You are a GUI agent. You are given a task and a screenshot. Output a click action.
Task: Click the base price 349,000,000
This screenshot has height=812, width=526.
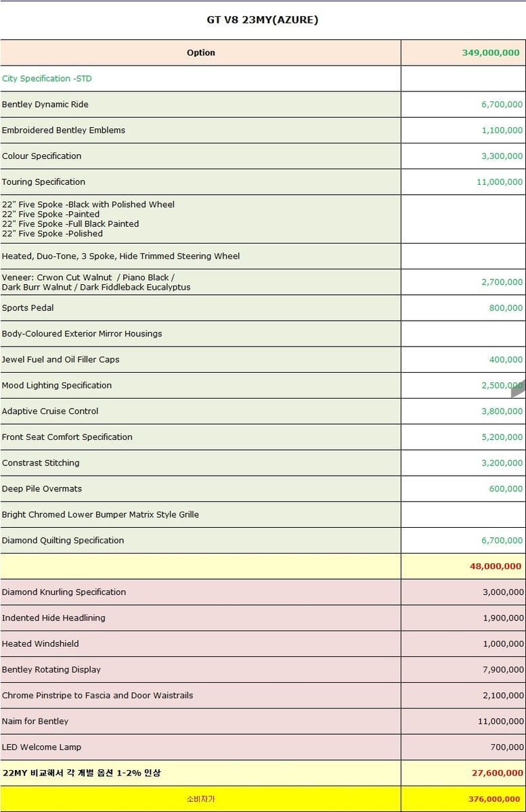[491, 53]
